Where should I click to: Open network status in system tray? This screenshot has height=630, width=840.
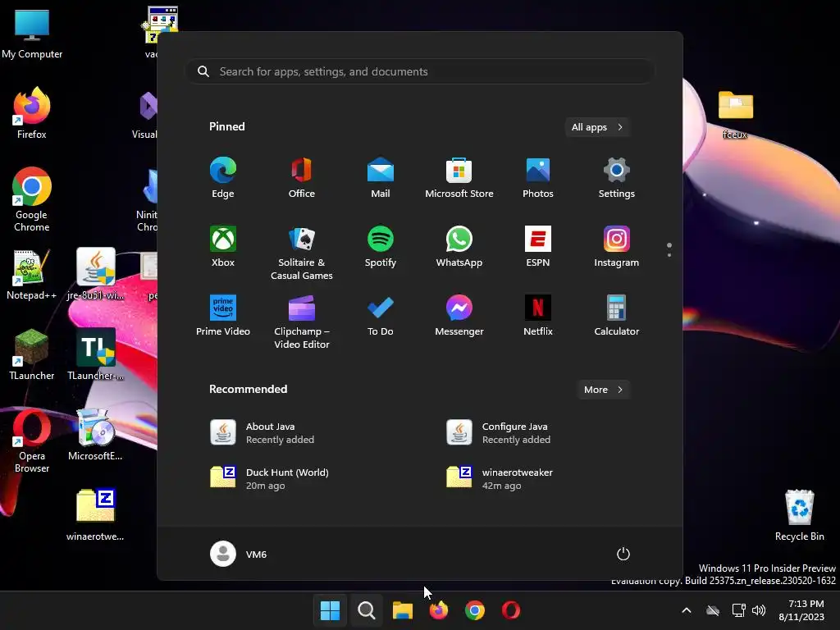(x=739, y=610)
